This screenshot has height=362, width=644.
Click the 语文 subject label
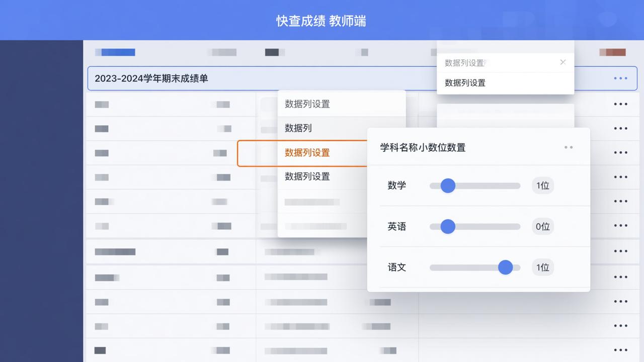click(x=396, y=267)
